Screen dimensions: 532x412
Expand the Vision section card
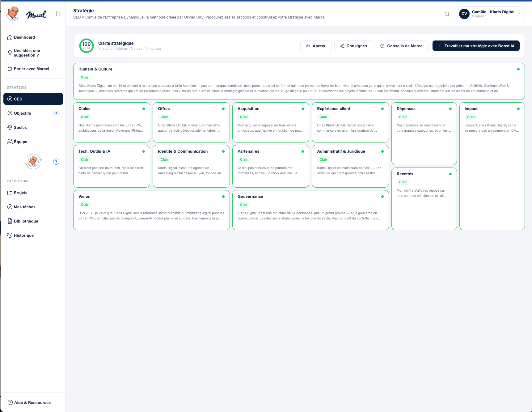pos(151,210)
